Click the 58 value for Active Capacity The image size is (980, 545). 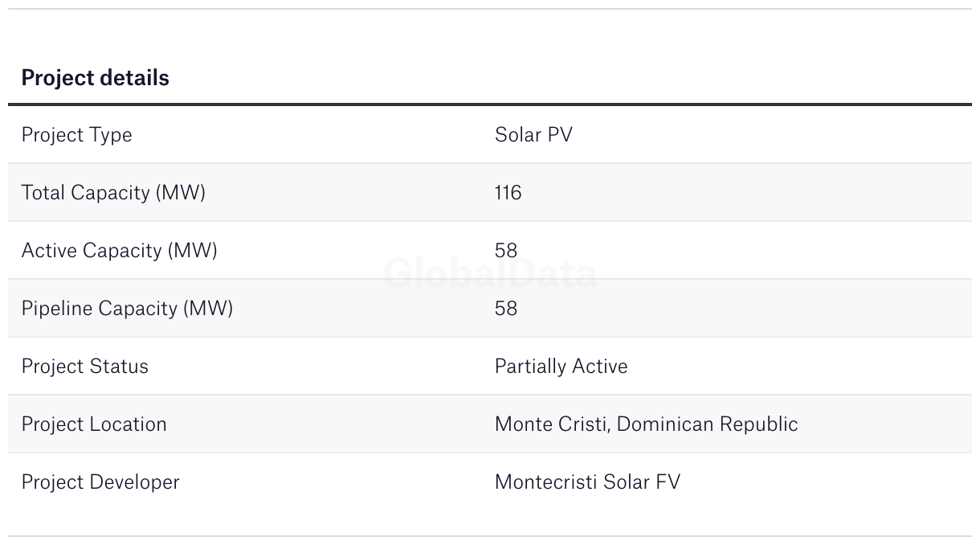point(506,251)
